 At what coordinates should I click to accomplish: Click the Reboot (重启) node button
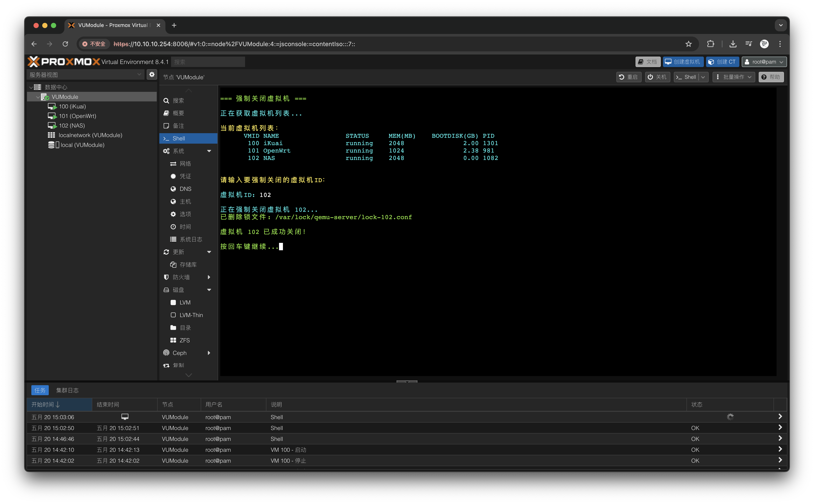tap(628, 77)
